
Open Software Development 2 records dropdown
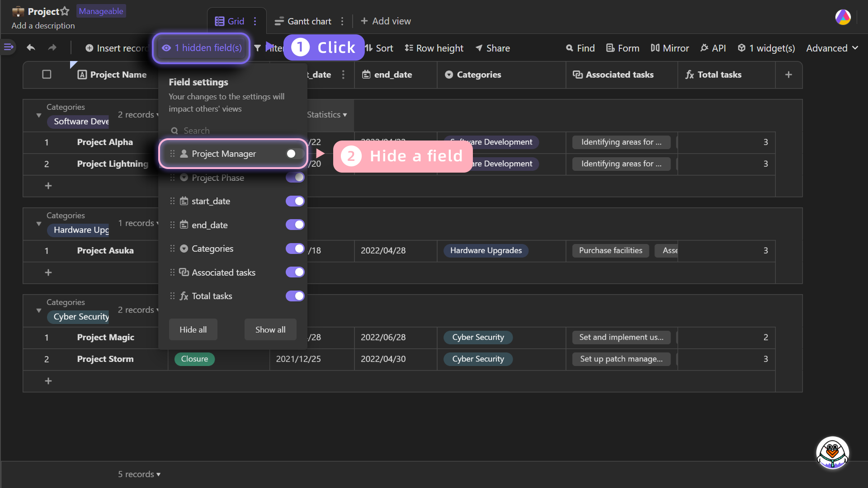[138, 115]
